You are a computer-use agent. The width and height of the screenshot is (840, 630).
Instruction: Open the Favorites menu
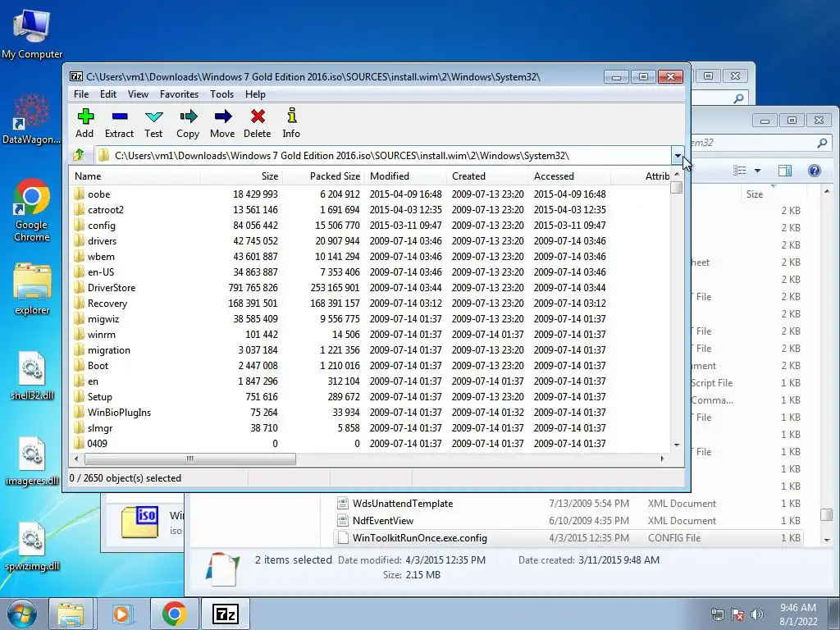[x=179, y=94]
